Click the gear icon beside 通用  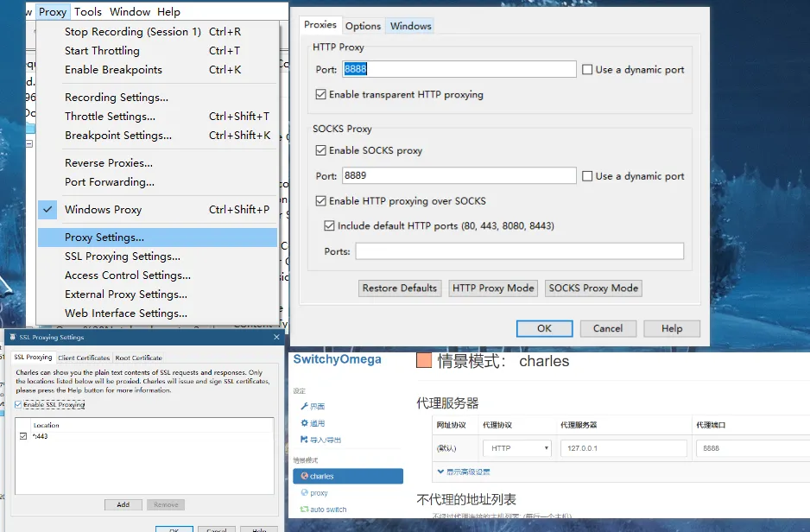[x=304, y=423]
